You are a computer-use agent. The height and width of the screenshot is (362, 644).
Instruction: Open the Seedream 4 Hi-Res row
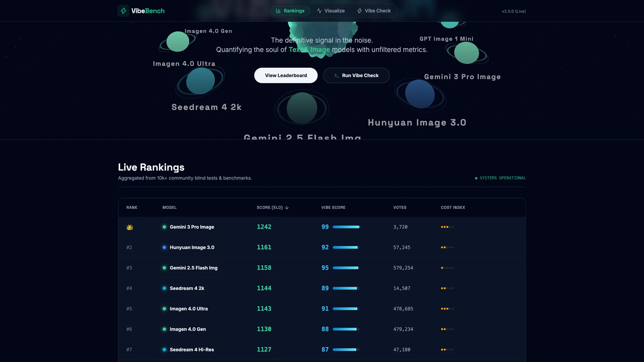click(322, 350)
